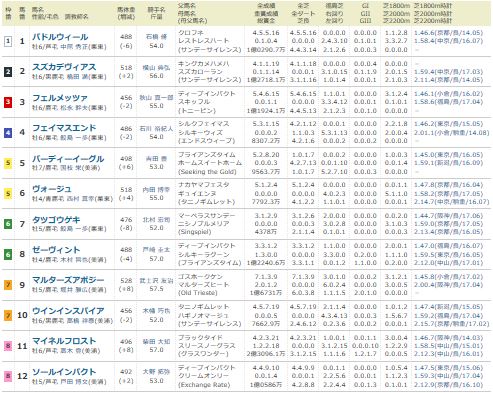Click the バーディーイーグル name link
This screenshot has height=393, width=493.
[68, 159]
